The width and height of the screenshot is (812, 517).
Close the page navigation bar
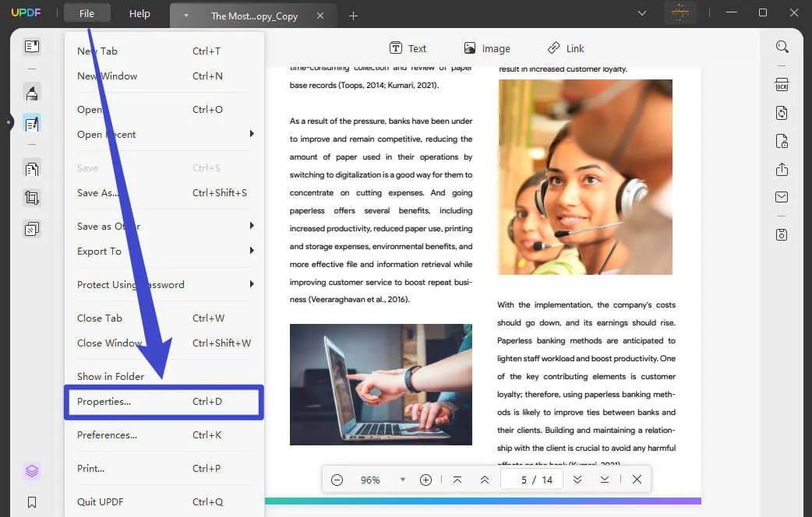pyautogui.click(x=637, y=480)
